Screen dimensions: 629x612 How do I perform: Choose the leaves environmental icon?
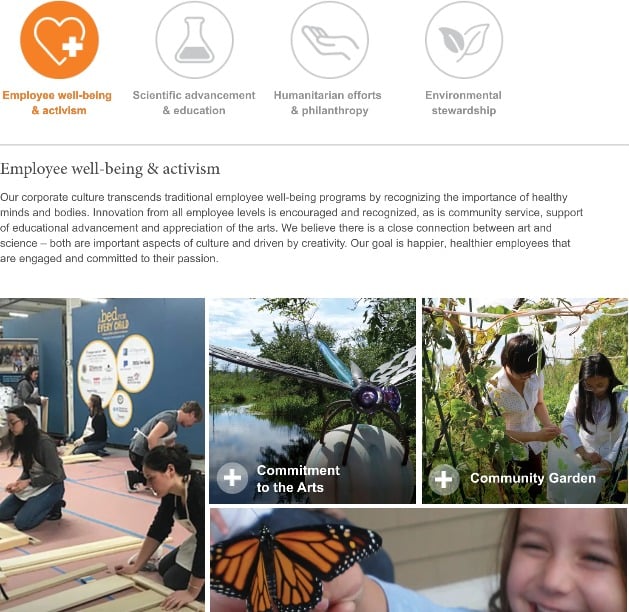464,39
